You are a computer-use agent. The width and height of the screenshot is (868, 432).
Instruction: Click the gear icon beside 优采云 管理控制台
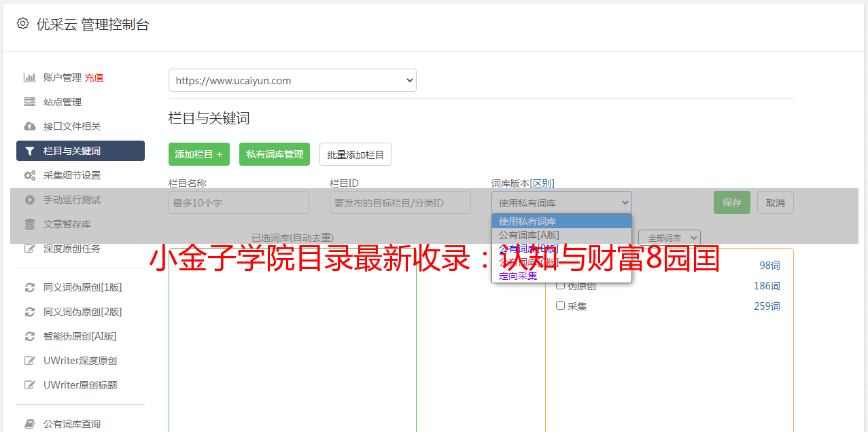coord(22,24)
